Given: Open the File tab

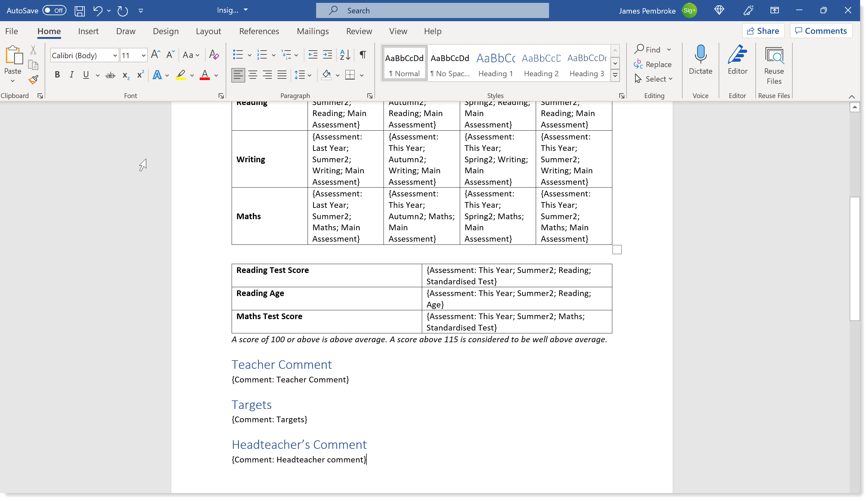Looking at the screenshot, I should coord(11,31).
